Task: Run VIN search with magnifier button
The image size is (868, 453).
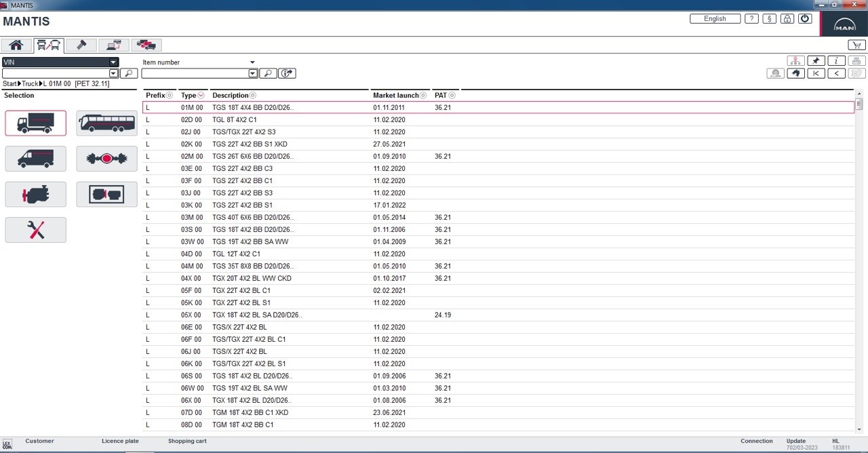Action: point(129,73)
